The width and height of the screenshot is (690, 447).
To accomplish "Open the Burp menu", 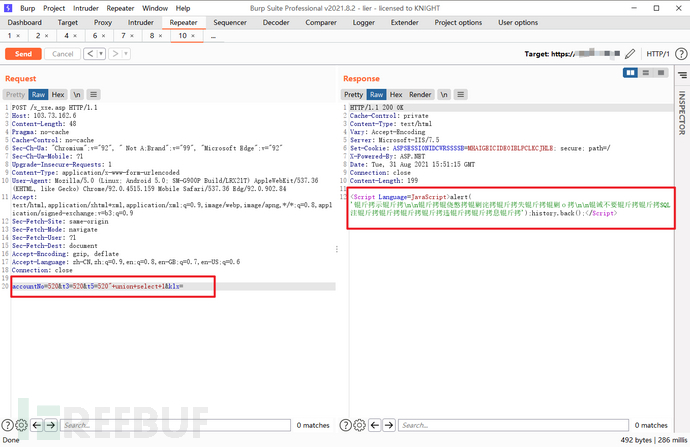I will coord(27,8).
